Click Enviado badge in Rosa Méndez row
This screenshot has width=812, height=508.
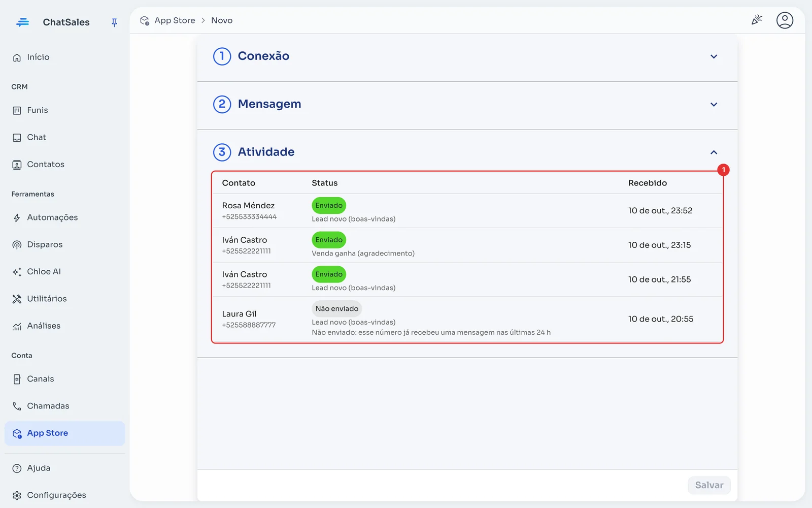(x=329, y=205)
